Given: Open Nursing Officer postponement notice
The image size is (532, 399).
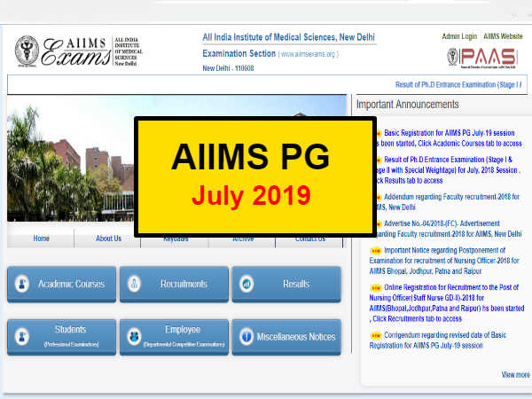Looking at the screenshot, I should (x=444, y=261).
